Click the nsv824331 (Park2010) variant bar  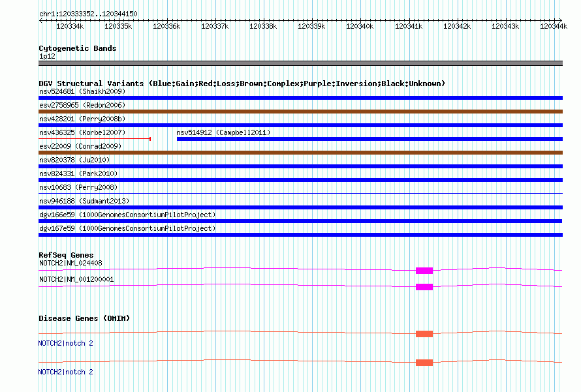(300, 180)
